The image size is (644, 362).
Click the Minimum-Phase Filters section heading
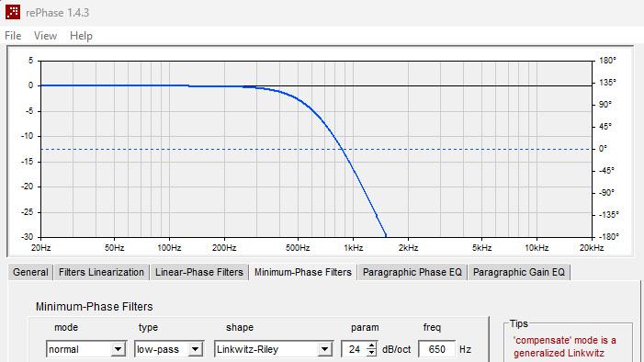[94, 307]
